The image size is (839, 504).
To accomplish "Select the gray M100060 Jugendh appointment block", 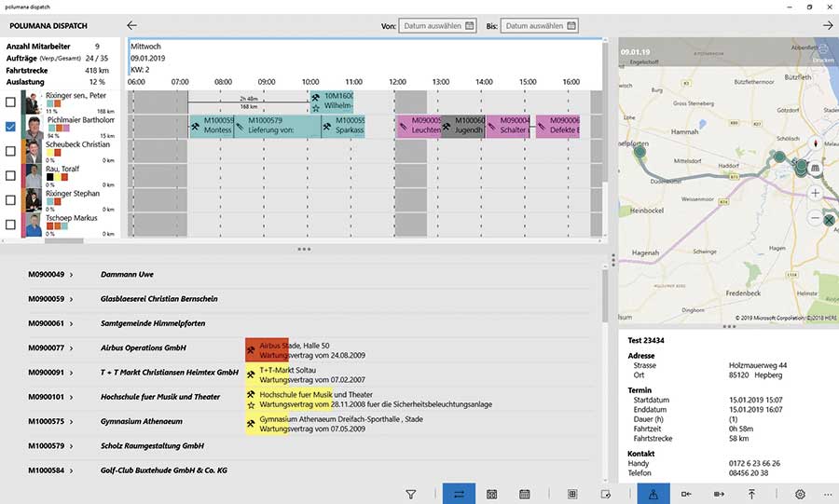I will tap(462, 126).
